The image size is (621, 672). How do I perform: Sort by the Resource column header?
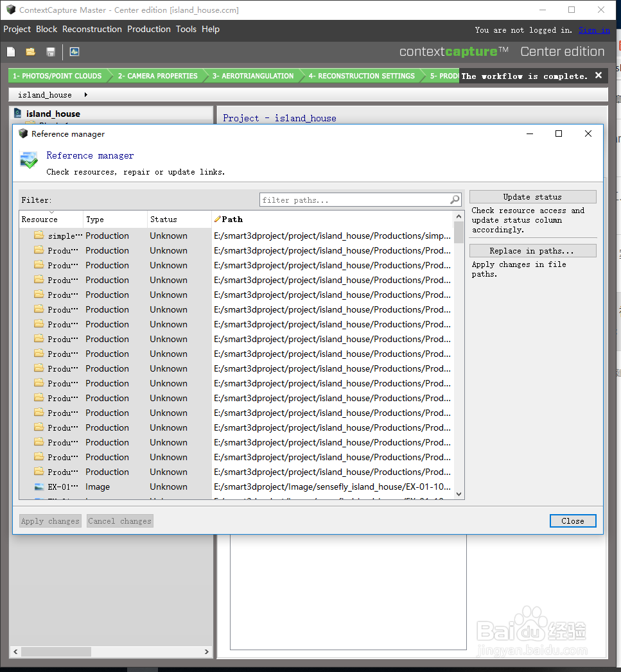tap(51, 219)
